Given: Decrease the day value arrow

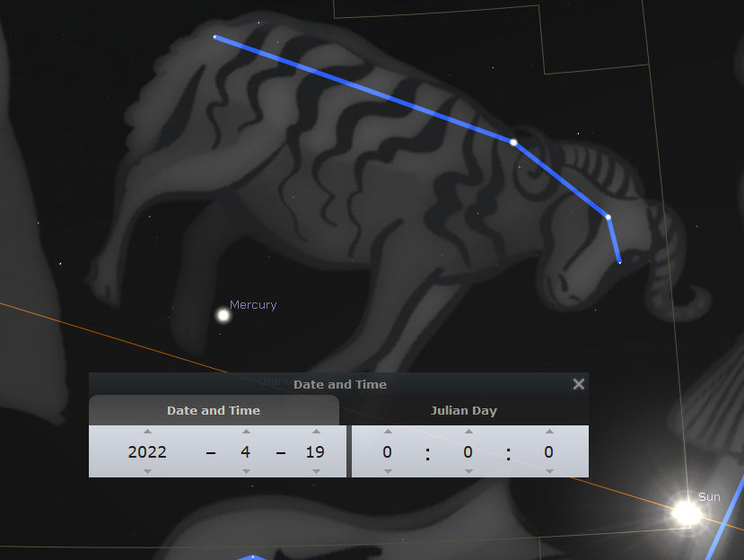Looking at the screenshot, I should coord(316,471).
